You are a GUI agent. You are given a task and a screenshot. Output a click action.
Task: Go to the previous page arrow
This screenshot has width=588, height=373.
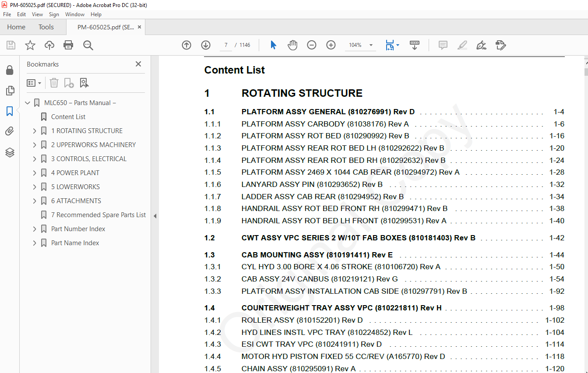pyautogui.click(x=187, y=45)
